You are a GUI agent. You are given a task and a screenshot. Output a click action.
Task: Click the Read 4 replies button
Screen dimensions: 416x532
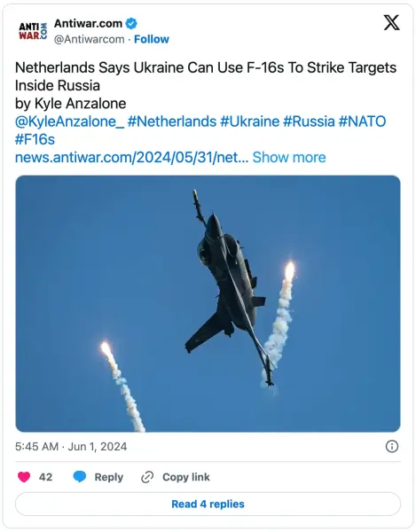[208, 505]
